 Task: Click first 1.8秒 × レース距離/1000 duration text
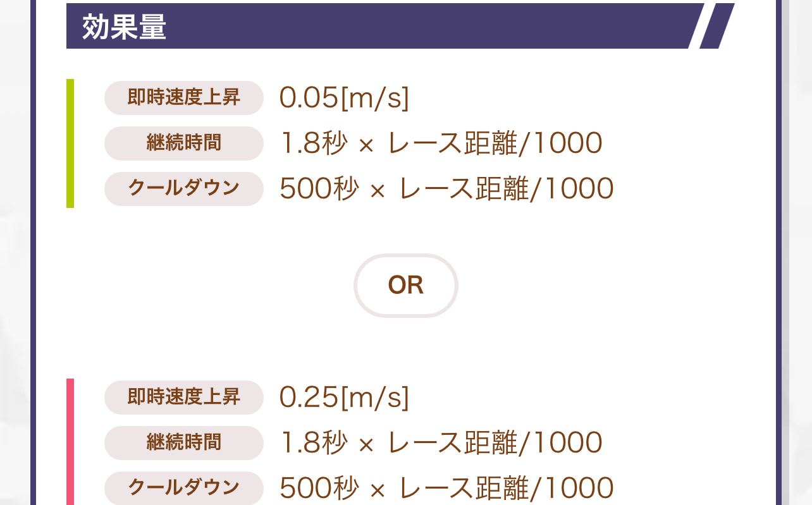pyautogui.click(x=441, y=143)
